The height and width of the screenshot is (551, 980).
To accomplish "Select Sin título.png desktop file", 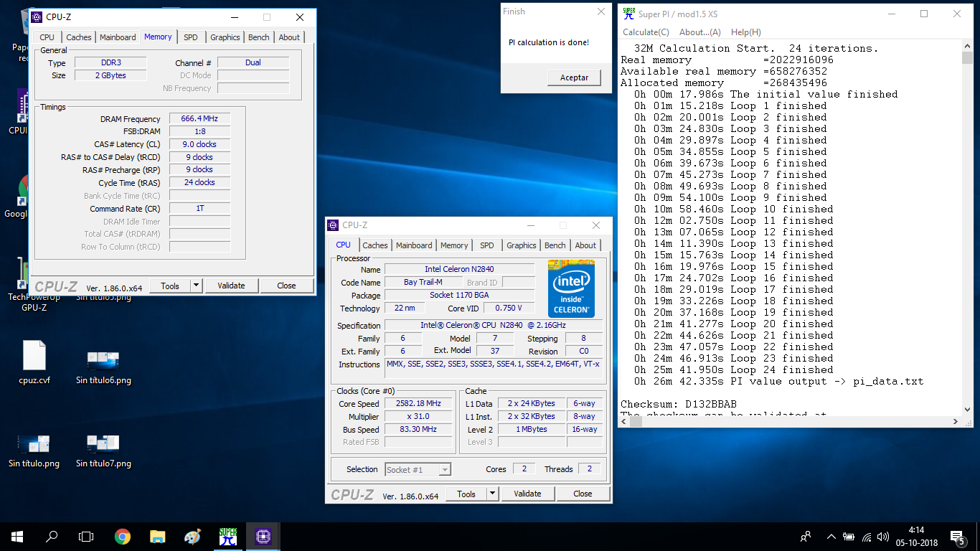I will click(34, 449).
